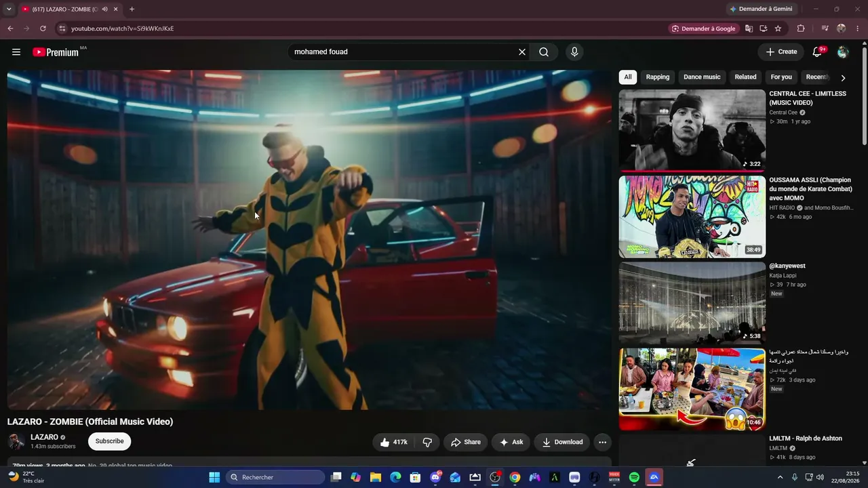Share the ZOMBIE music video
868x488 pixels.
click(466, 442)
